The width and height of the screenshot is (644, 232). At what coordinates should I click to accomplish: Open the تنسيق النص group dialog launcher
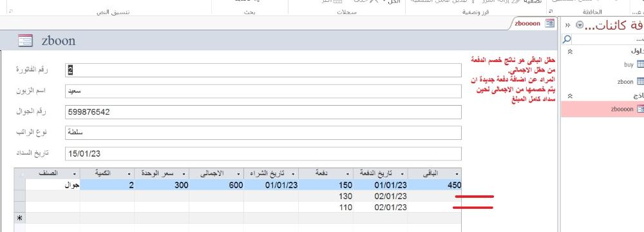[x=11, y=12]
